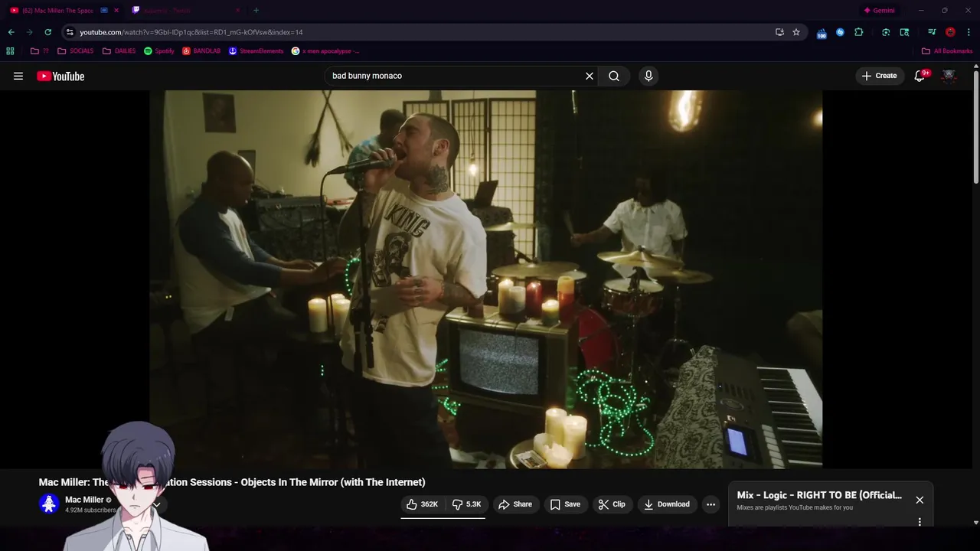Viewport: 980px width, 551px height.
Task: Open the Mix playlist options menu
Action: click(x=920, y=522)
